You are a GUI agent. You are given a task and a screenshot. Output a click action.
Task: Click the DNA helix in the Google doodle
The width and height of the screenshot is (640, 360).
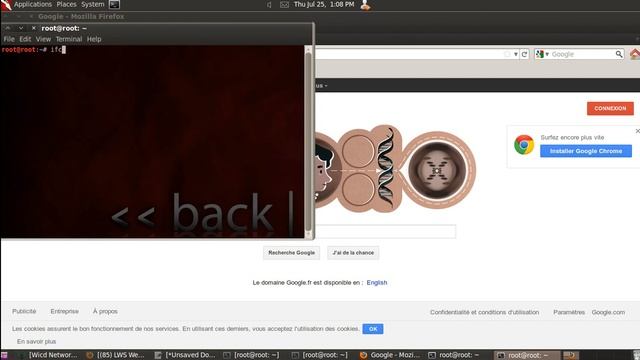pos(385,167)
